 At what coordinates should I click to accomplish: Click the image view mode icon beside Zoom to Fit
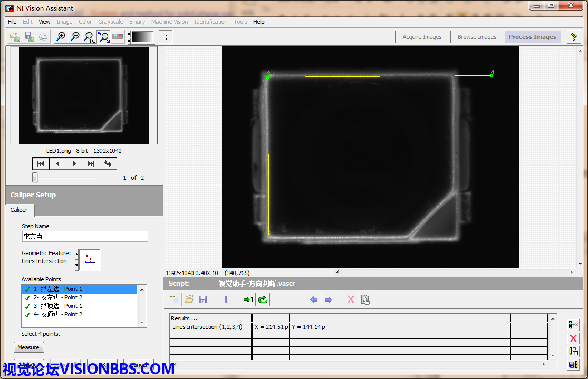coord(118,37)
